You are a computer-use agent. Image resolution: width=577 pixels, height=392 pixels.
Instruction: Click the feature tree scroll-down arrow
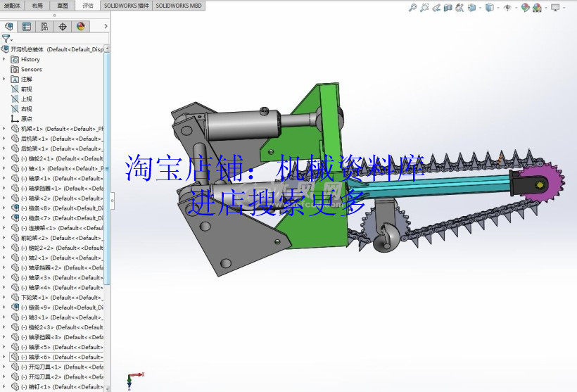[107, 388]
